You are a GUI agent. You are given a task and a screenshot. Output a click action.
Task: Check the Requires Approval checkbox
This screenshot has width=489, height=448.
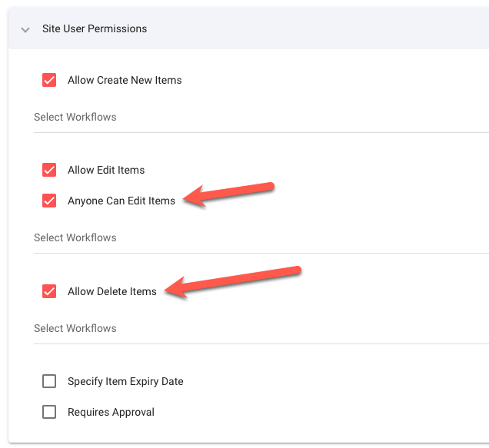pyautogui.click(x=49, y=412)
